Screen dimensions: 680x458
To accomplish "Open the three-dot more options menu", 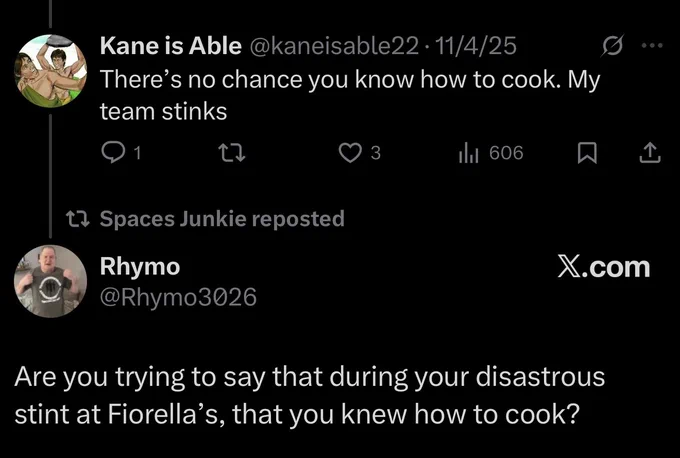I will (652, 45).
